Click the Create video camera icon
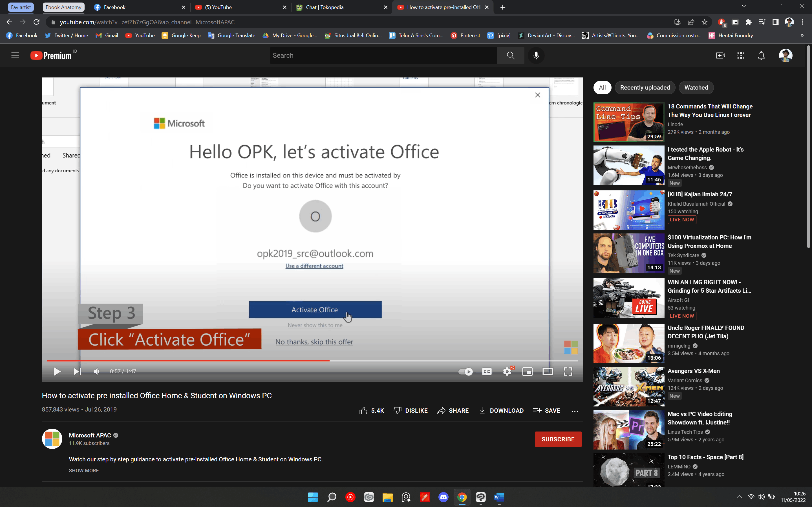 [x=720, y=55]
